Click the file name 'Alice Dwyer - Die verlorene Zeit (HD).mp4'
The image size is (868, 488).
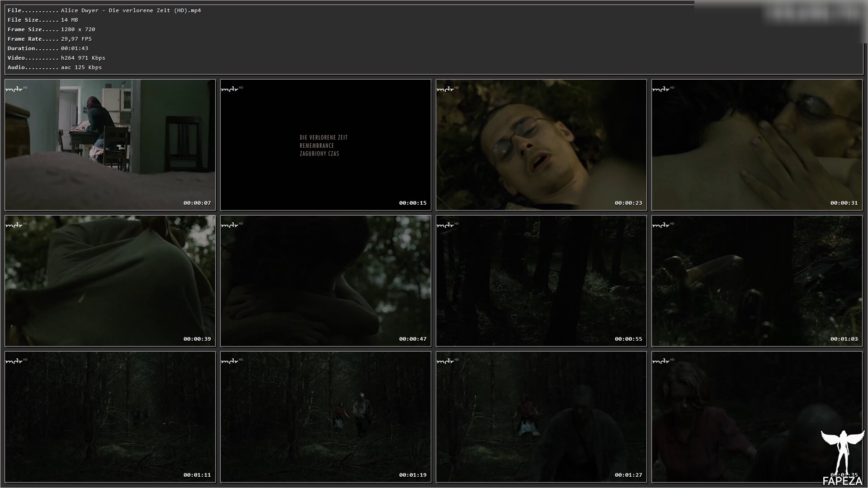coord(131,10)
